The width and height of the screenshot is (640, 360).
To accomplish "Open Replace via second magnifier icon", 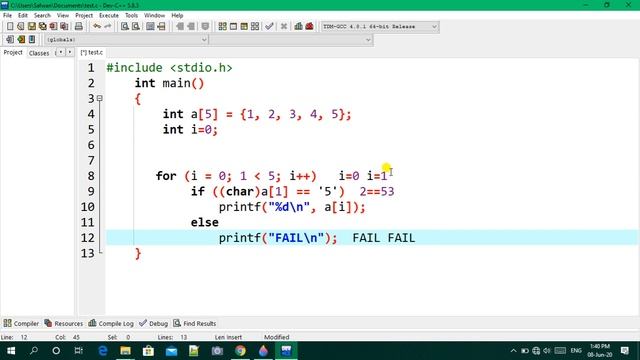I will click(x=136, y=27).
